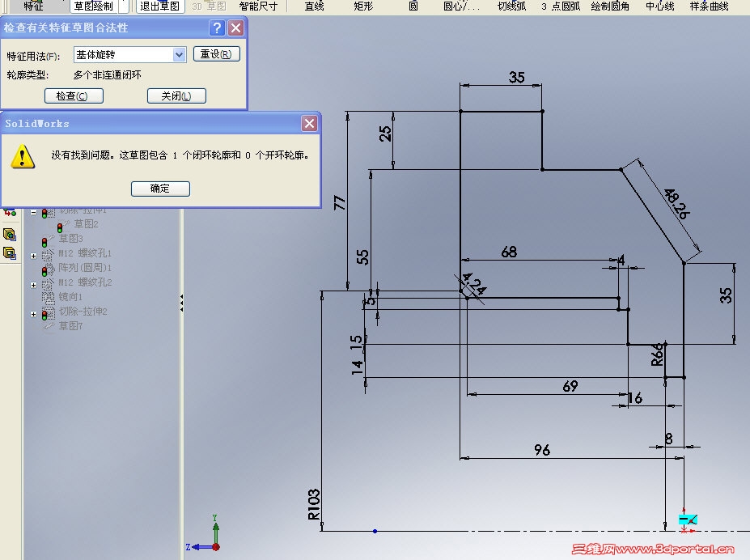The image size is (750, 560).
Task: Click the red arrow green dot sidebar icon
Action: [x=10, y=212]
